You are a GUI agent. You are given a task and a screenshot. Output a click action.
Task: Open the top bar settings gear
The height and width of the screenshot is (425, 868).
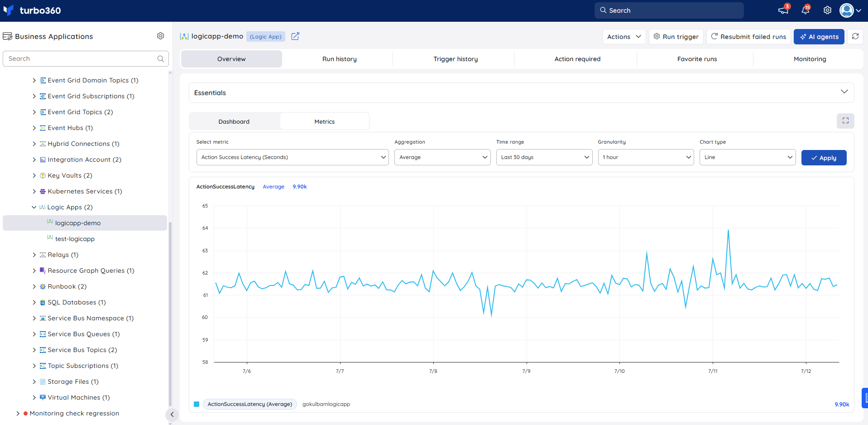point(827,10)
